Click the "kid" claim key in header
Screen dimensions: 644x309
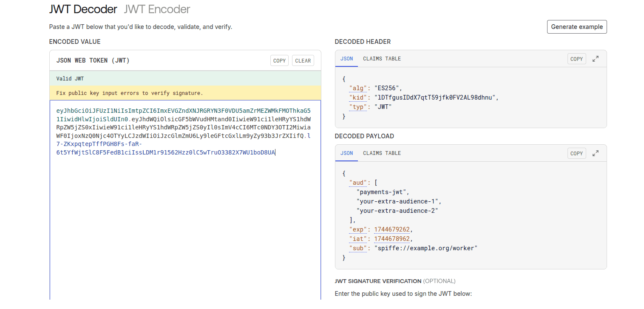(357, 97)
